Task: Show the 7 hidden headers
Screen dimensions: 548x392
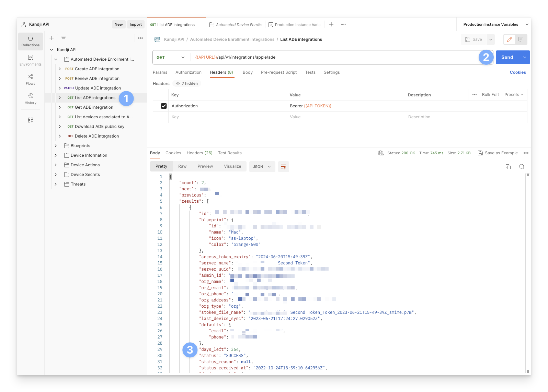Action: pyautogui.click(x=187, y=83)
